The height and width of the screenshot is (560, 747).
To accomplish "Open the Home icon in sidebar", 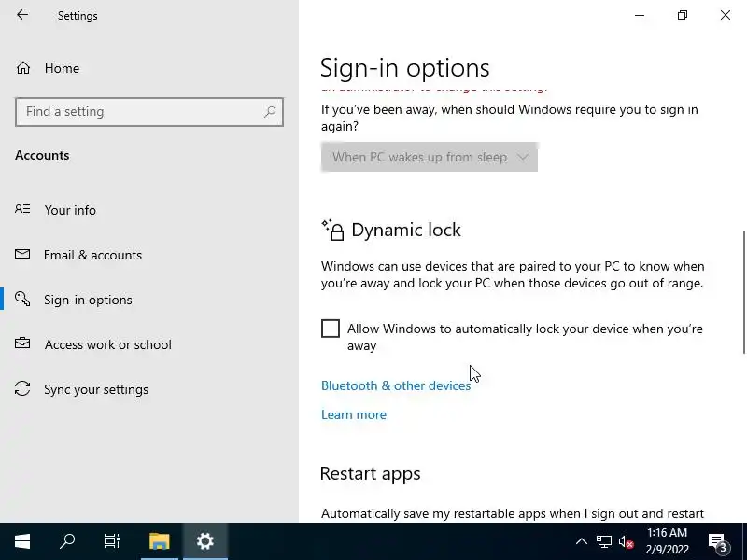I will 23,68.
